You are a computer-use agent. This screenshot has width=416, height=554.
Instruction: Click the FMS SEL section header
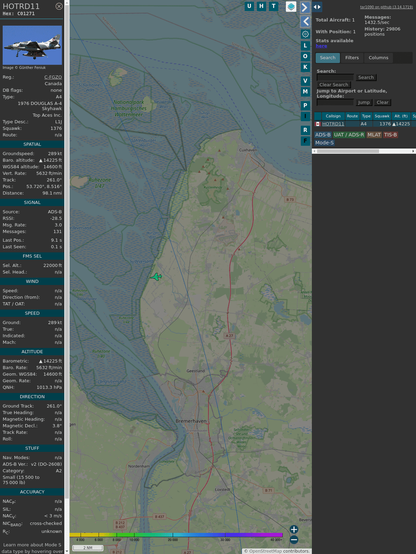click(32, 256)
